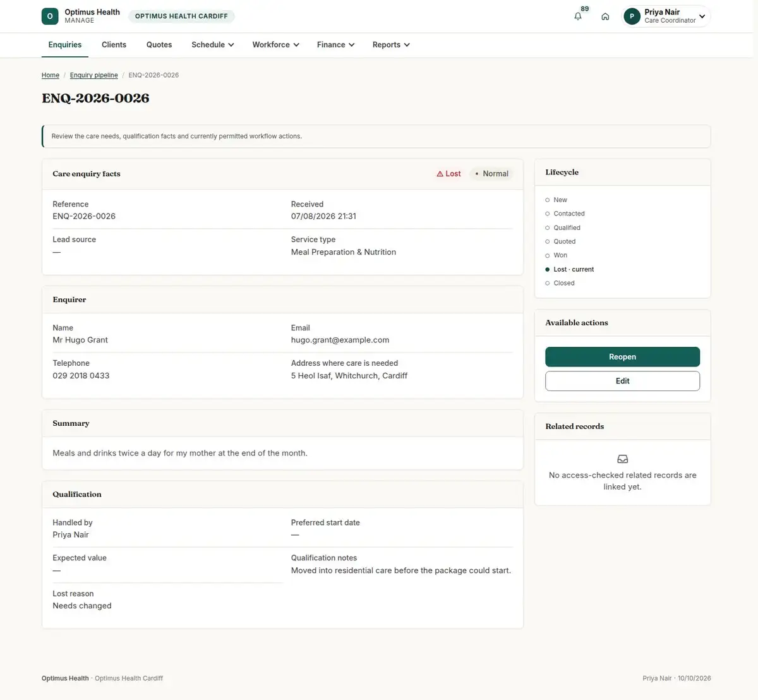
Task: Go back to Enquiry pipeline breadcrumb
Action: coord(94,75)
